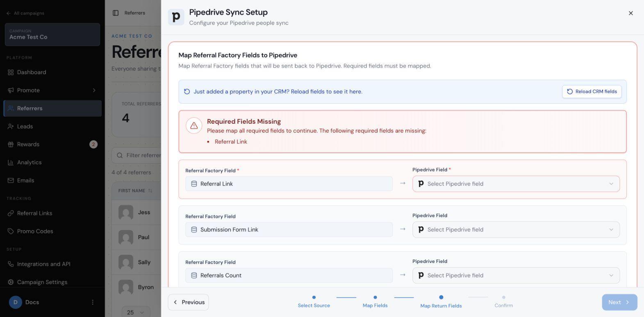
Task: Open Rewards in the sidebar
Action: coord(52,145)
